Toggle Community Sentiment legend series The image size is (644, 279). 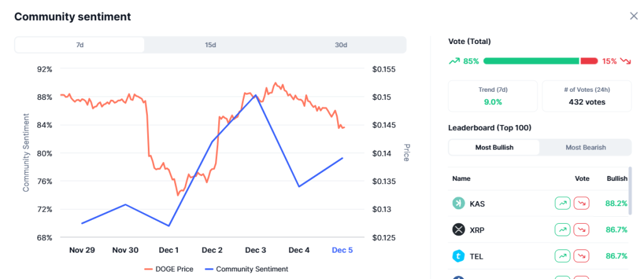point(247,269)
